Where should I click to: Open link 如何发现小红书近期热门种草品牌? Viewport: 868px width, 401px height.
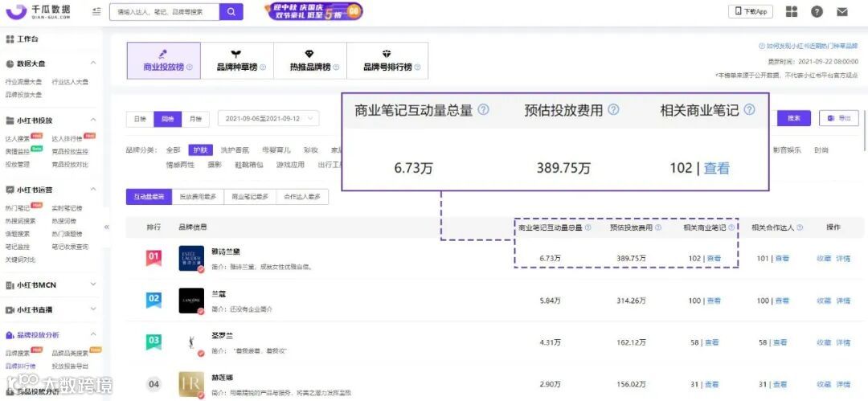coord(808,47)
